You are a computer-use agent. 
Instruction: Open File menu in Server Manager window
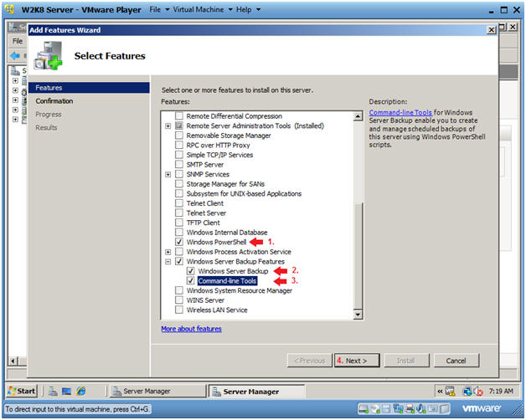point(18,41)
